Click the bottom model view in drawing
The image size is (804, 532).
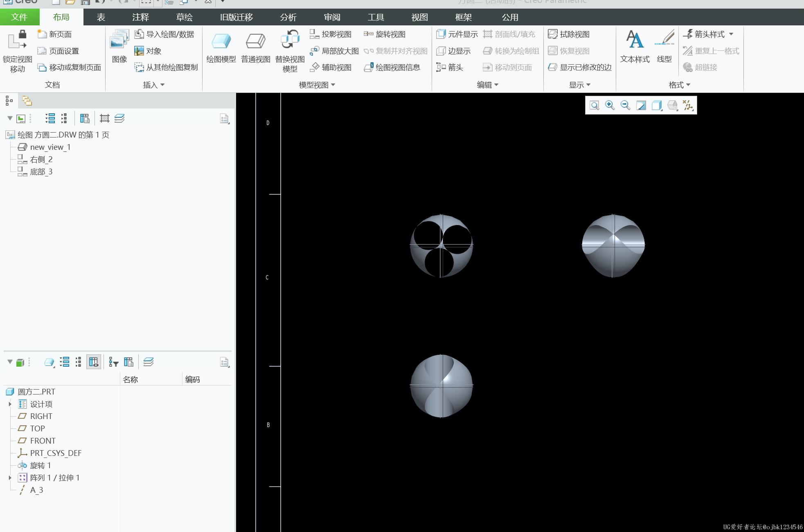pyautogui.click(x=441, y=386)
